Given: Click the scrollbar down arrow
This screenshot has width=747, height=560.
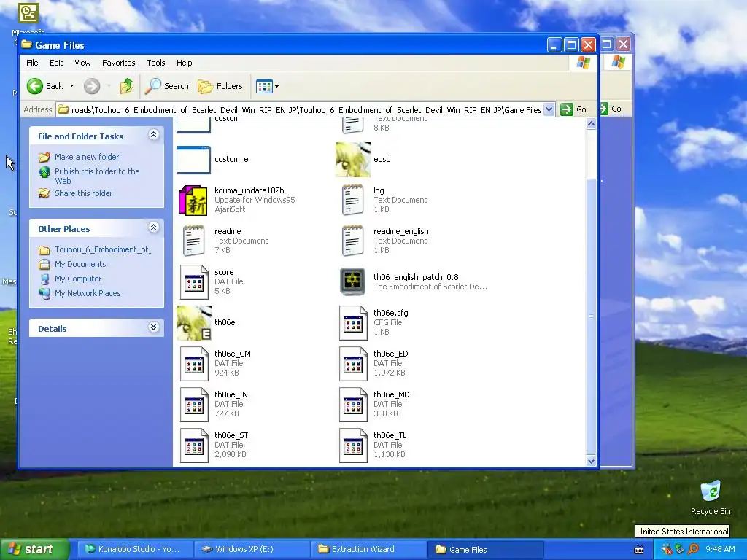Looking at the screenshot, I should pos(591,461).
